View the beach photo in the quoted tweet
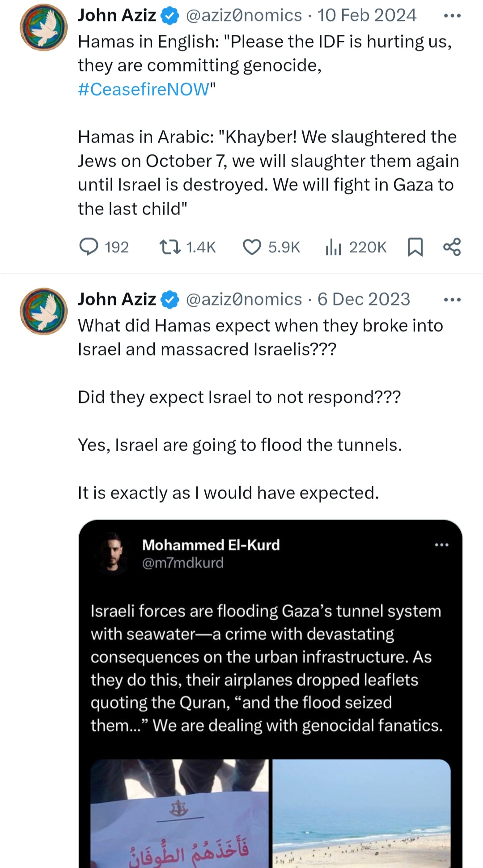This screenshot has width=483, height=868. [x=361, y=813]
